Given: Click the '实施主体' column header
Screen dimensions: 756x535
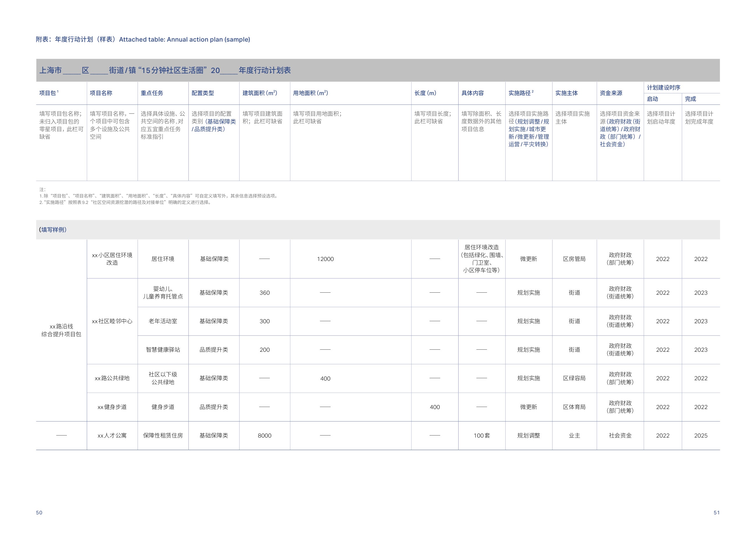Looking at the screenshot, I should [x=567, y=93].
